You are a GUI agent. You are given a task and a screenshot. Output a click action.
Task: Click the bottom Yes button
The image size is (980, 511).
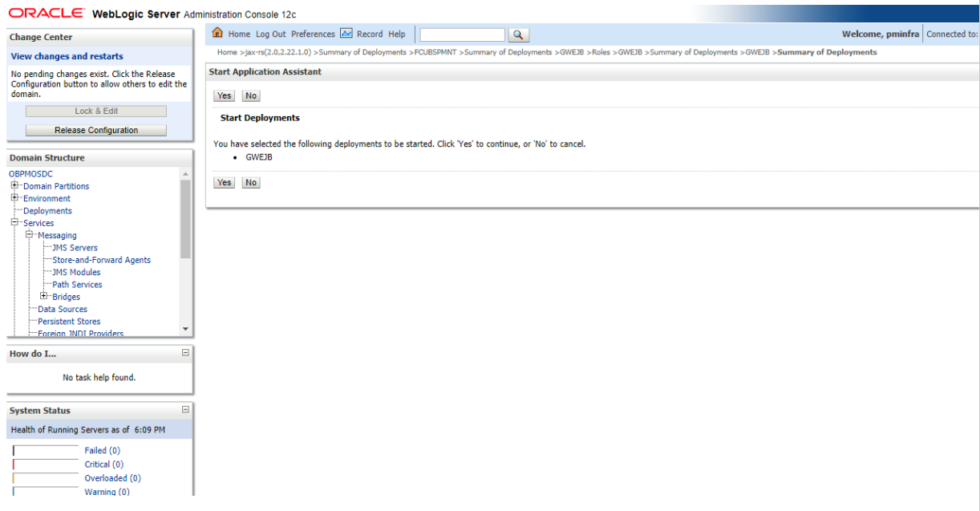[x=225, y=182]
